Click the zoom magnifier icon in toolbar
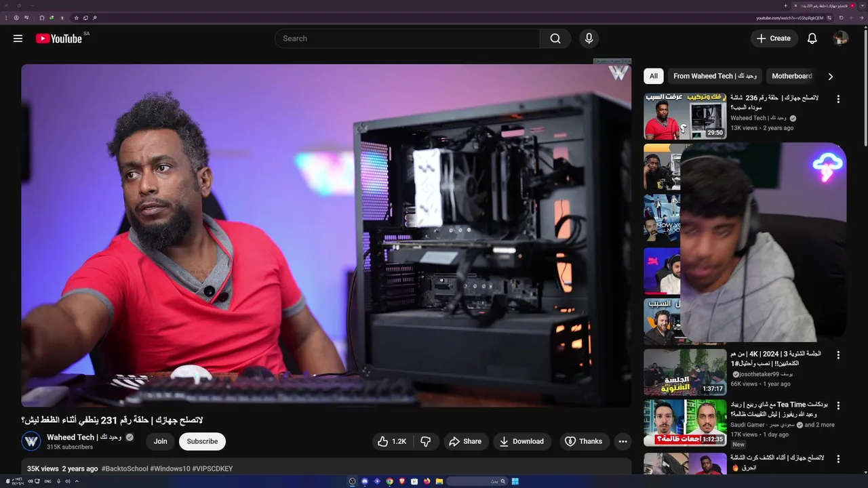Screen dimensions: 868x488 tap(94, 18)
